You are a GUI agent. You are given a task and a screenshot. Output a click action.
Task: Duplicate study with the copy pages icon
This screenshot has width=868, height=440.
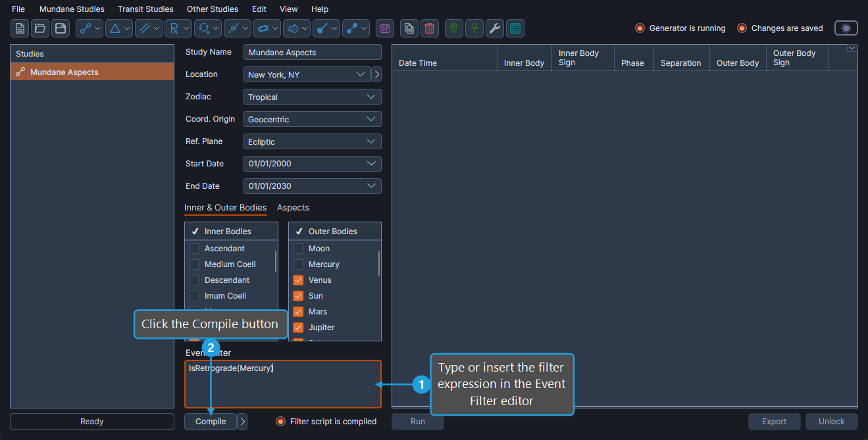pos(409,28)
